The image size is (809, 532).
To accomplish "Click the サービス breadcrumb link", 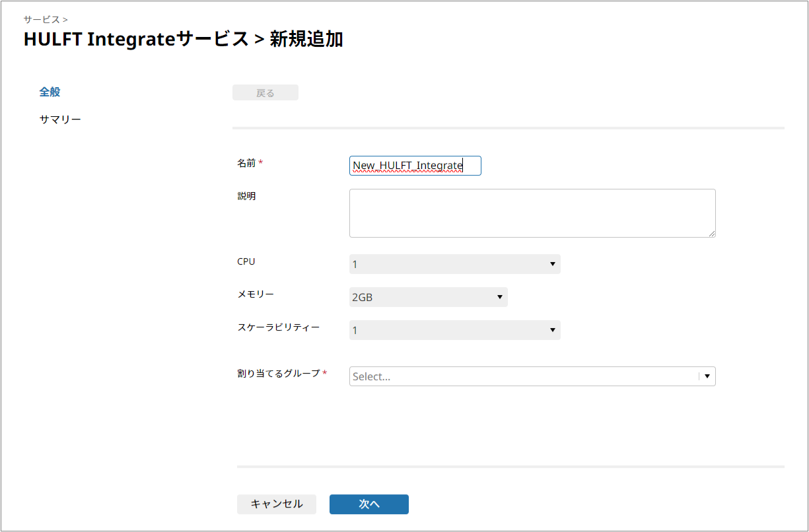I will (42, 20).
